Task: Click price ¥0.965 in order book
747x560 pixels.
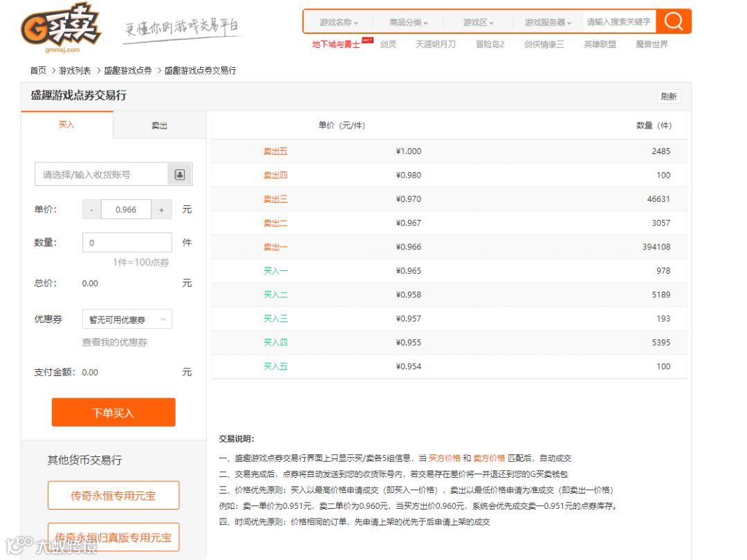Action: tap(408, 270)
